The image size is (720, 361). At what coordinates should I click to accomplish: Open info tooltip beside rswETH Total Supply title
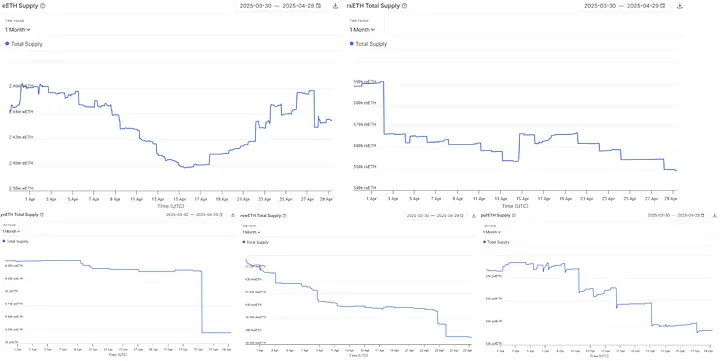click(x=285, y=215)
